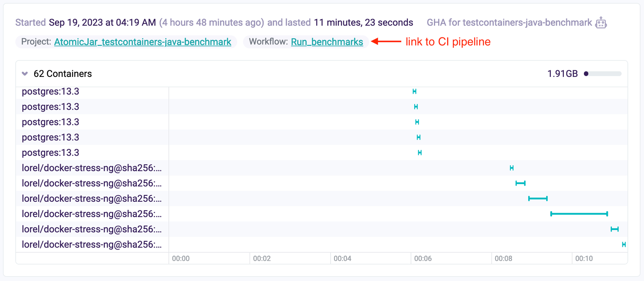Click the 1.91GB size value
Image resolution: width=644 pixels, height=281 pixels.
[562, 74]
